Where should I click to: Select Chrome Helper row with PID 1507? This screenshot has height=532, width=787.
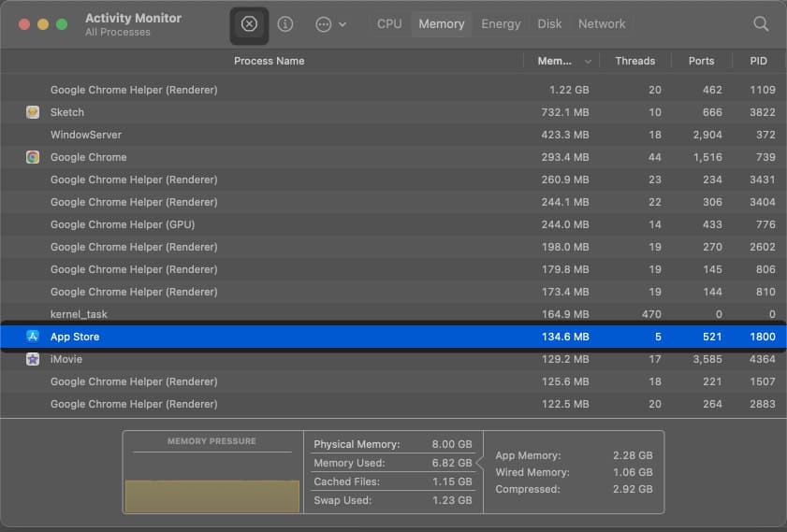tap(393, 381)
